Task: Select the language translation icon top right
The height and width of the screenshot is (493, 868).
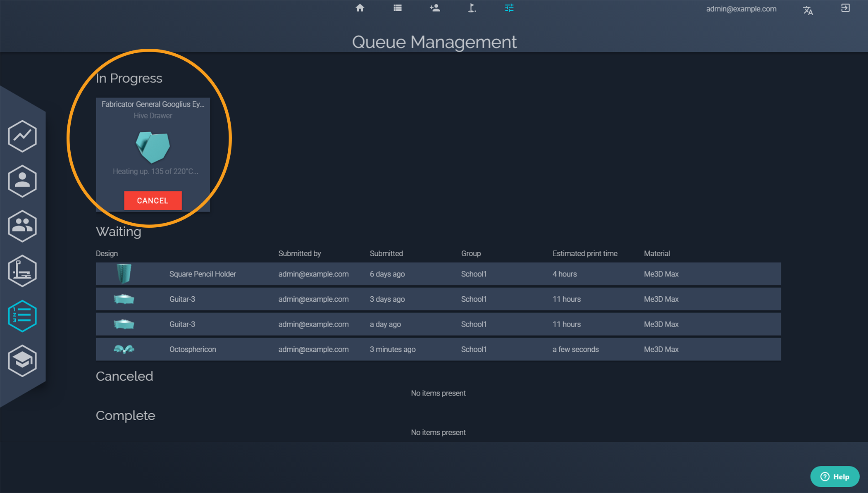Action: [809, 8]
